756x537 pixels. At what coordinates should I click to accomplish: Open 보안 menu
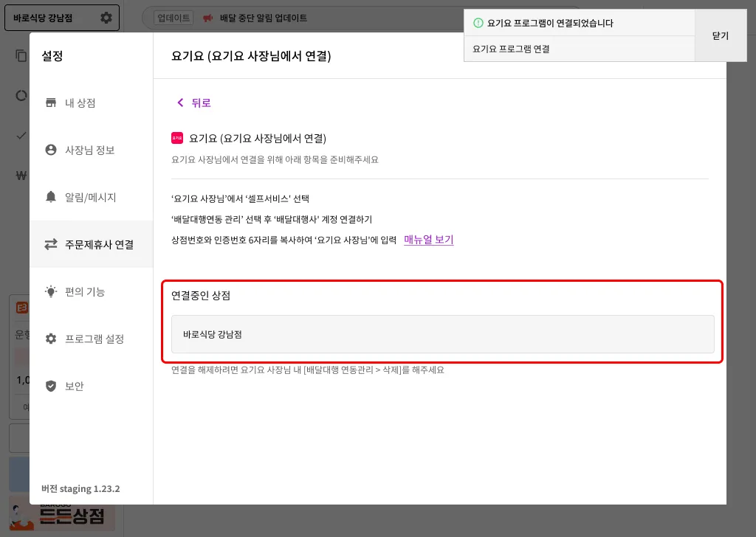tap(92, 386)
